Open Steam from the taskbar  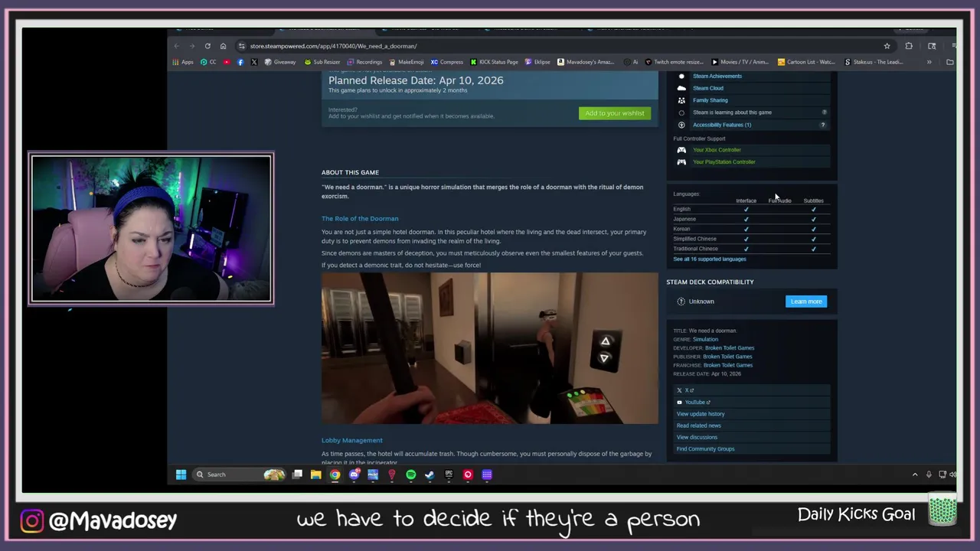click(430, 474)
